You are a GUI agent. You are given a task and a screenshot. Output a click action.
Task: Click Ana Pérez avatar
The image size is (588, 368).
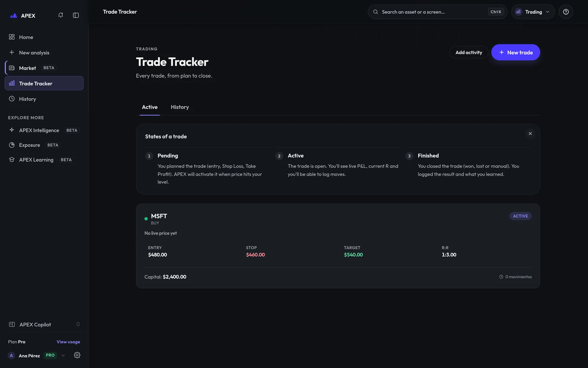tap(11, 355)
